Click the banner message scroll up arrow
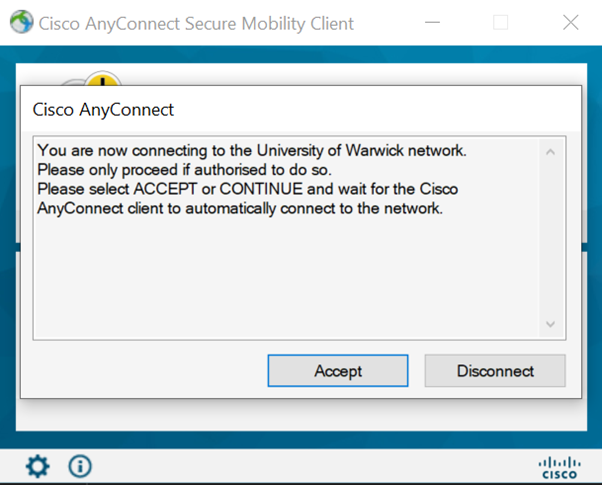602x485 pixels. click(x=550, y=152)
